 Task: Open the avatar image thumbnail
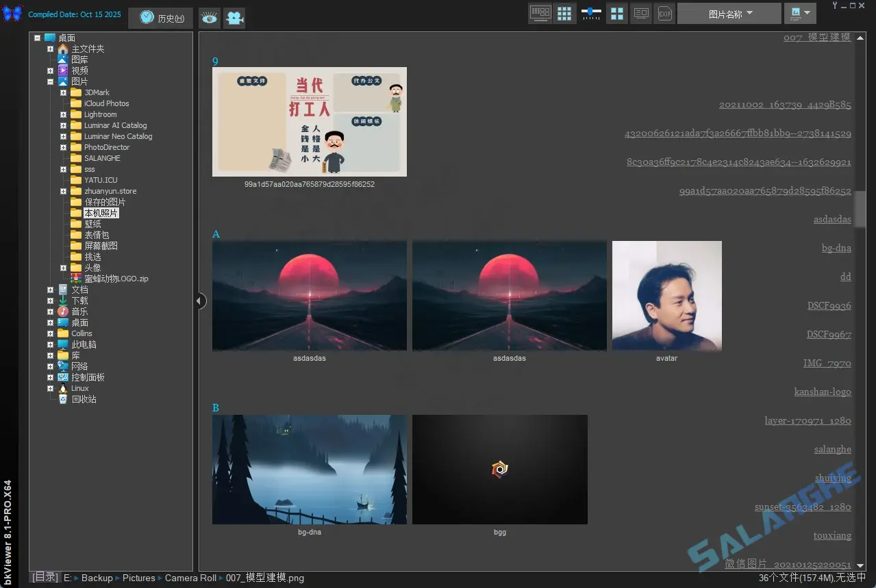tap(666, 296)
